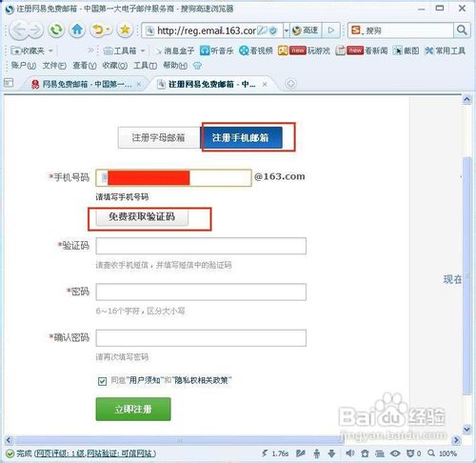
Task: Click the URL address bar text
Action: [207, 30]
